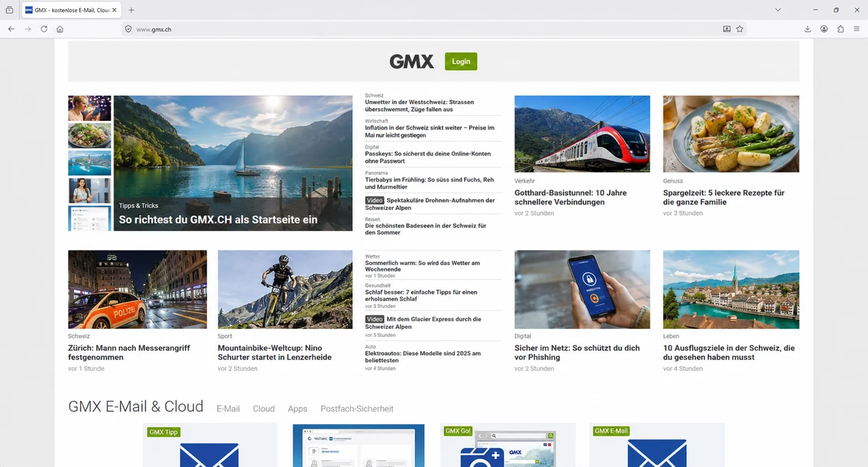This screenshot has height=467, width=868.
Task: Click the 'Verkehr' category label
Action: pos(524,181)
